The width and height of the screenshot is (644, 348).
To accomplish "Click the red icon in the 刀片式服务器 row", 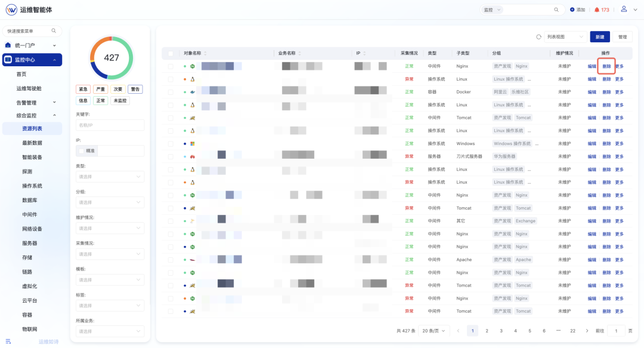I will coord(192,156).
